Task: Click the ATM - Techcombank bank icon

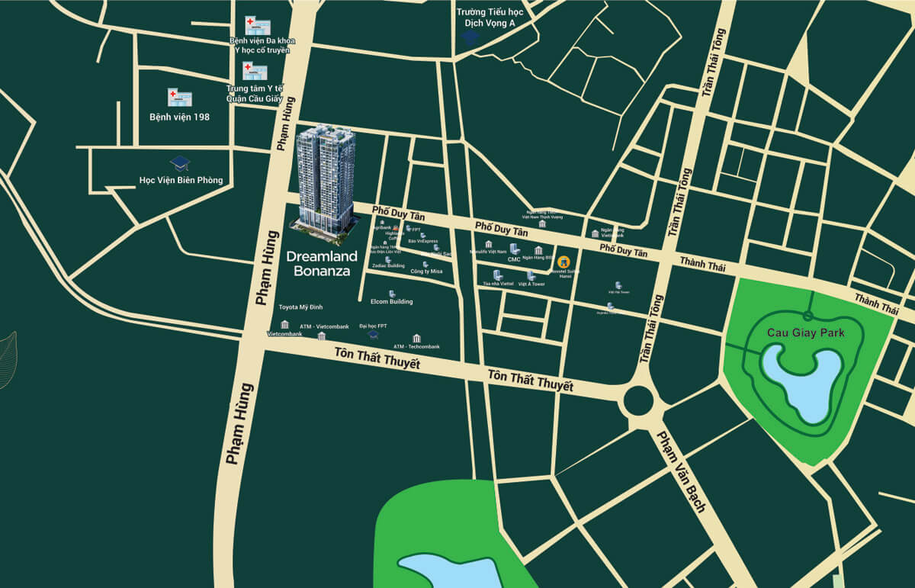Action: point(416,338)
